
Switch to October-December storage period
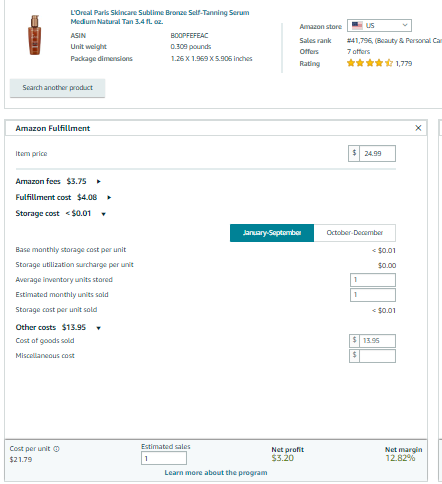coord(355,233)
